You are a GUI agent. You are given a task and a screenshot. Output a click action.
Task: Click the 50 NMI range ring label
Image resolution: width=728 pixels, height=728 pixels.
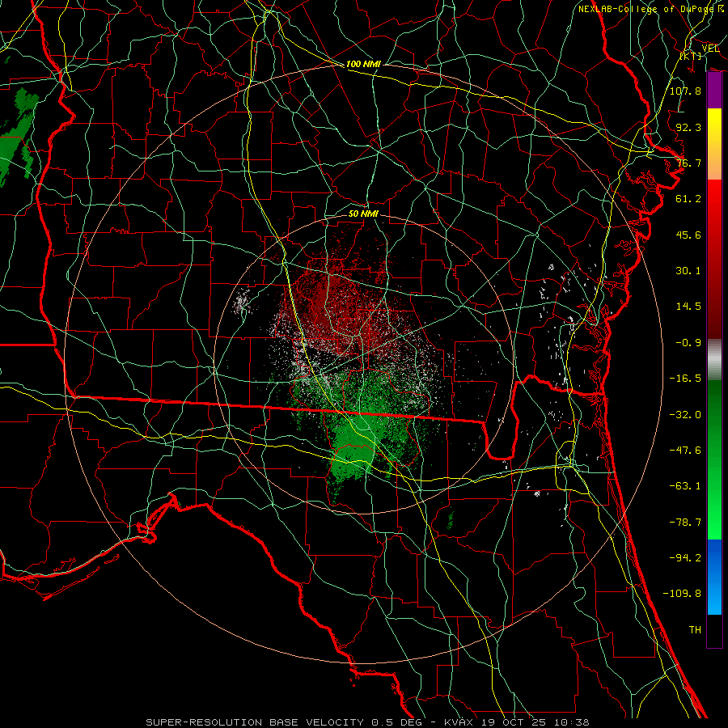(363, 214)
